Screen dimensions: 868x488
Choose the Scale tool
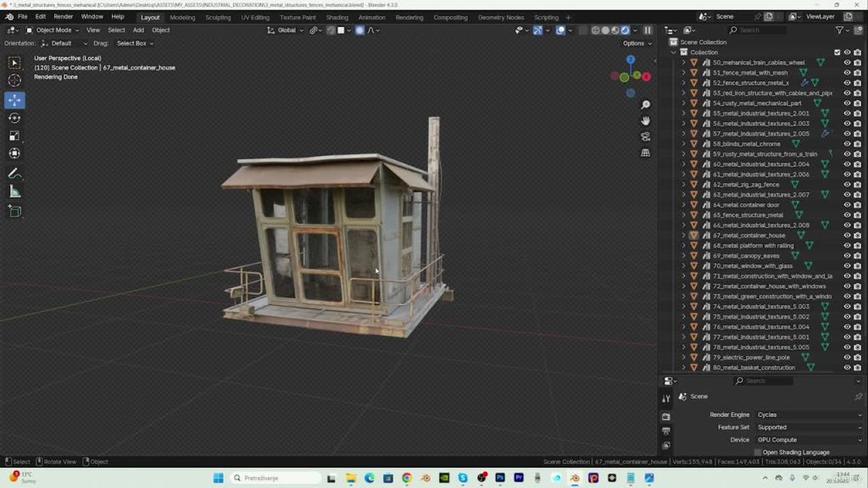(x=14, y=136)
